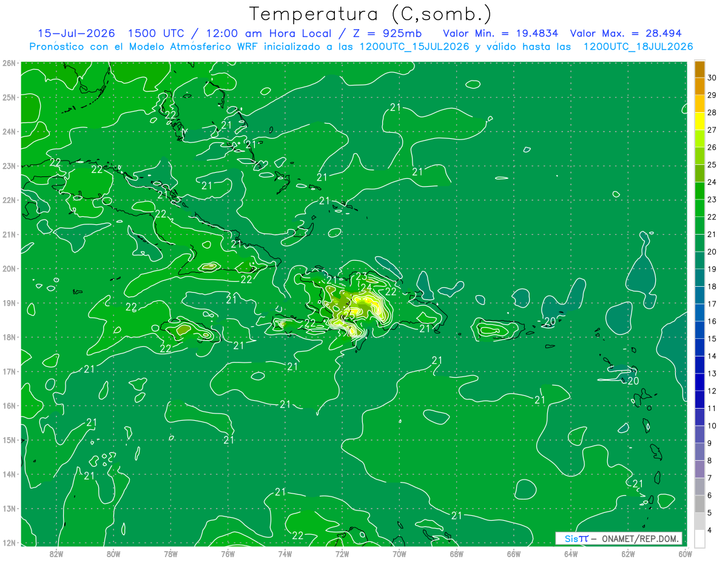The image size is (728, 562).
Task: Click the '78W' longitude axis label
Action: (x=170, y=554)
